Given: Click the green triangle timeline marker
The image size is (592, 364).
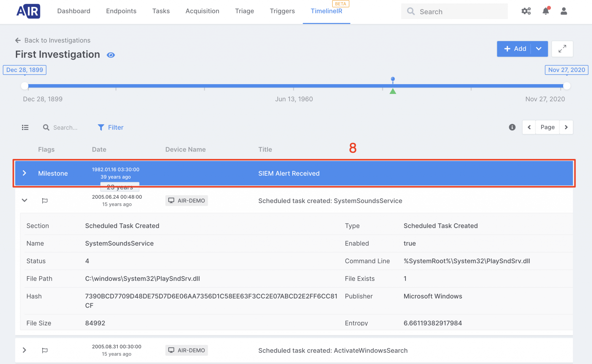Looking at the screenshot, I should point(393,91).
